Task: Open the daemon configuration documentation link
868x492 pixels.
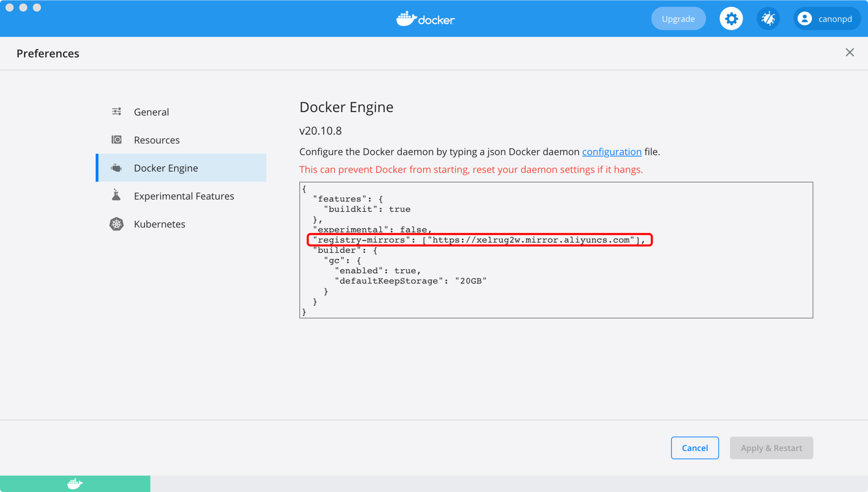Action: [x=612, y=152]
